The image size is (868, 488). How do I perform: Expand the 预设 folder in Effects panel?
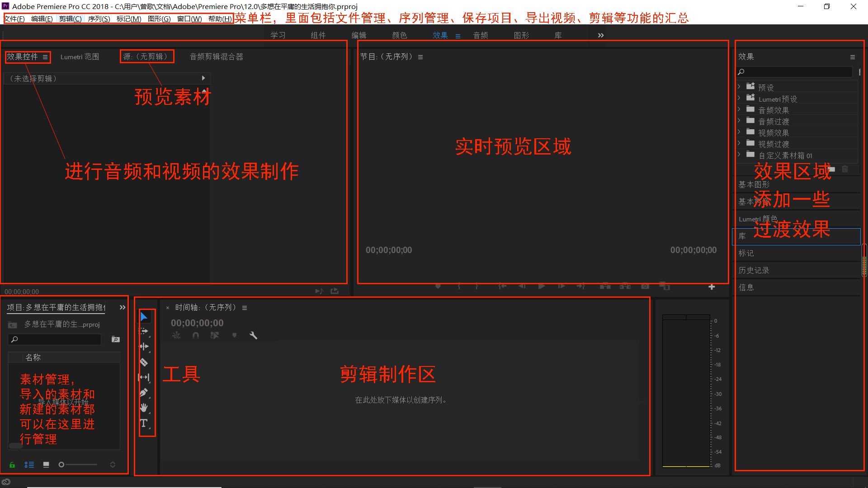point(740,87)
